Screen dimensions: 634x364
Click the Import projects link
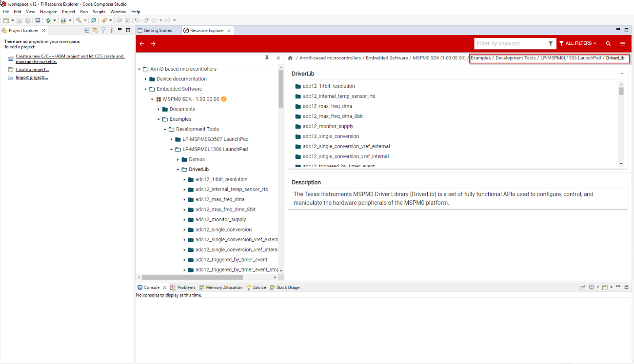32,77
